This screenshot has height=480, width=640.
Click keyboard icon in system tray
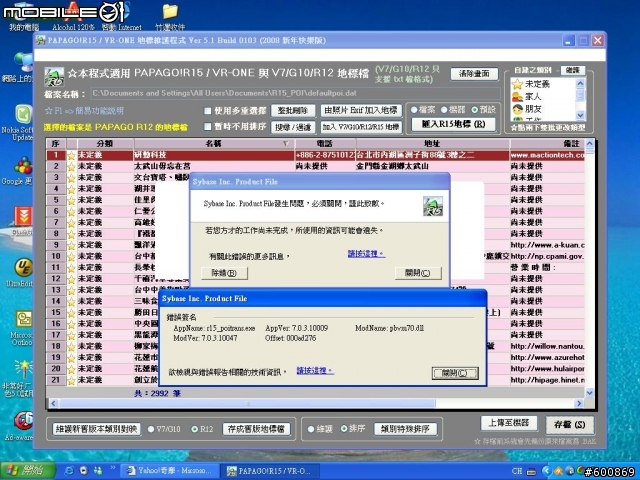pyautogui.click(x=532, y=471)
